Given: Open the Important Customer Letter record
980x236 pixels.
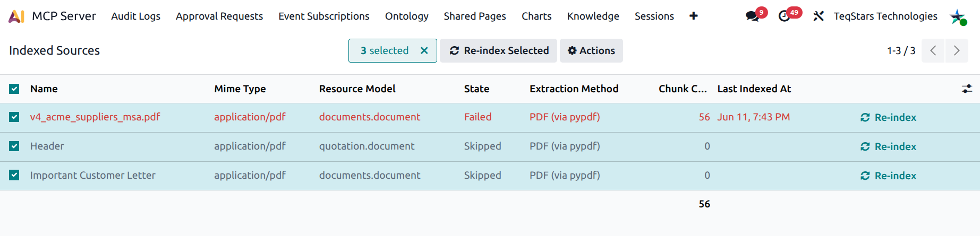Looking at the screenshot, I should point(93,176).
